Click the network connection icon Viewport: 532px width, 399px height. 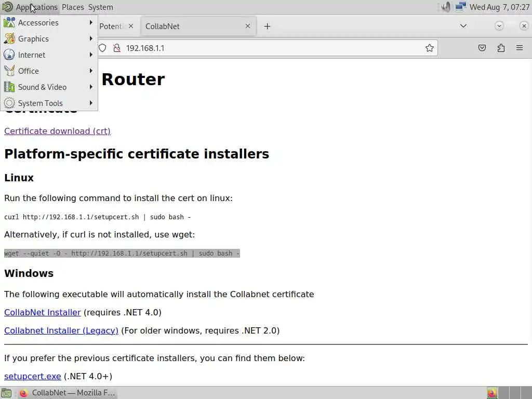(x=460, y=7)
